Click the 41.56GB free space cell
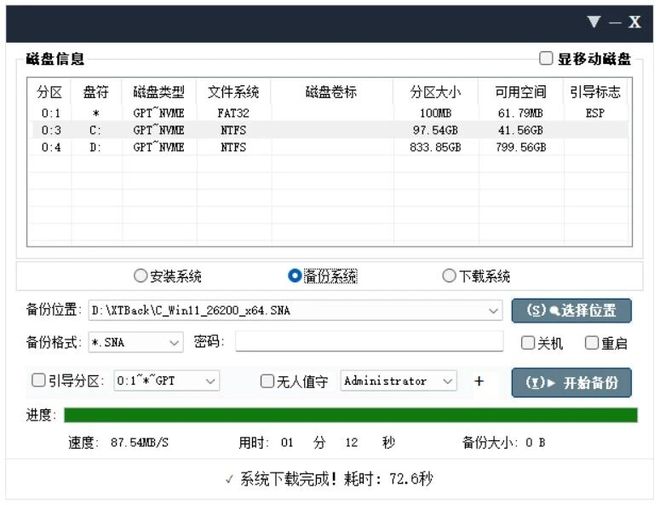 pyautogui.click(x=521, y=130)
